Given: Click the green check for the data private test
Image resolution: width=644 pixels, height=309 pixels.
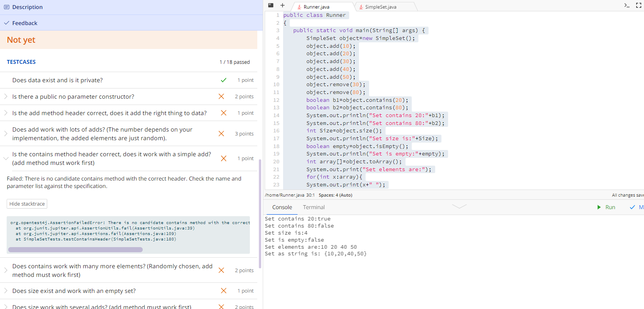Looking at the screenshot, I should point(224,80).
